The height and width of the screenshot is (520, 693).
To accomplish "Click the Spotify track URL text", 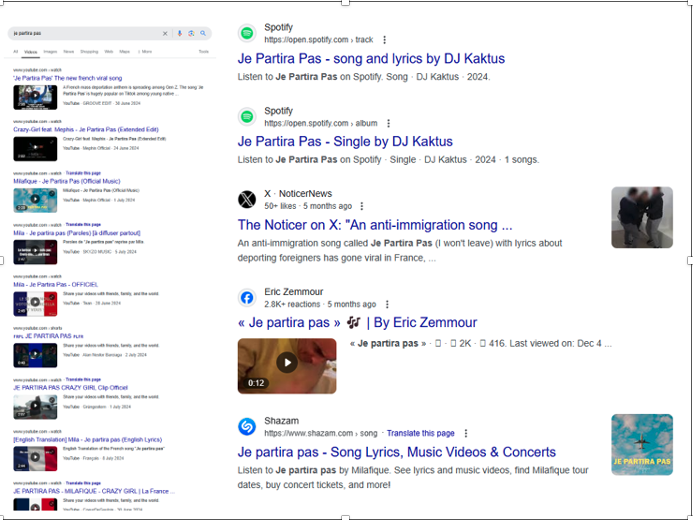I will pos(319,40).
